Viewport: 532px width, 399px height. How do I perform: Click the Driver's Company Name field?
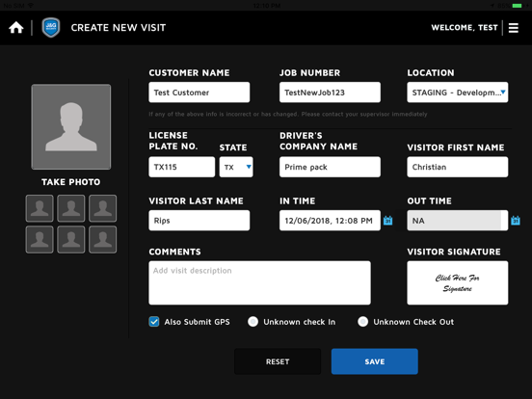tap(330, 167)
